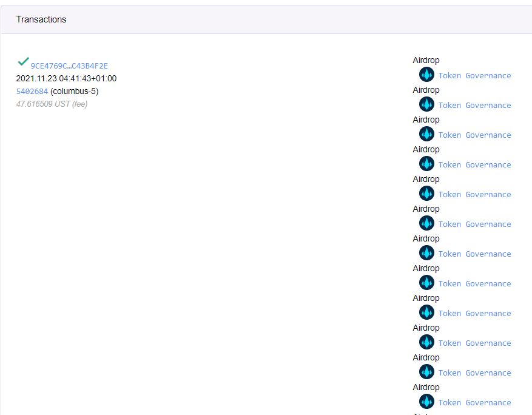Select the 47.616509 UST (fee) text

tap(52, 104)
